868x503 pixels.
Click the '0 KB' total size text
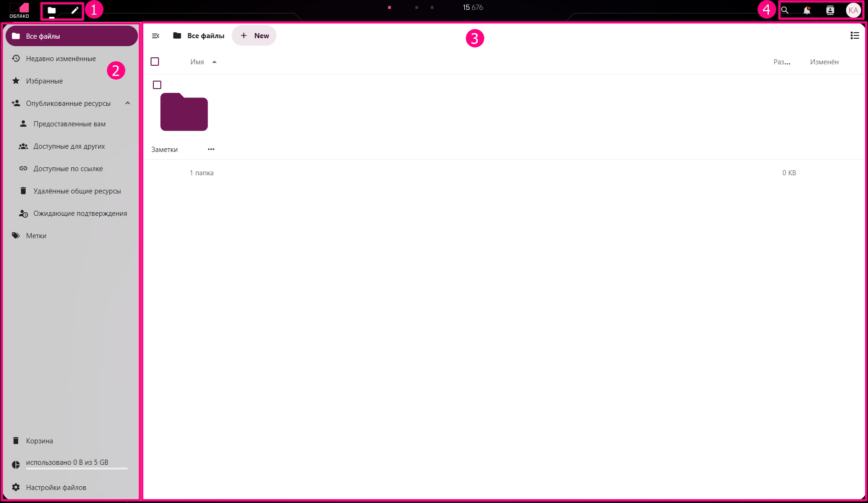(789, 173)
